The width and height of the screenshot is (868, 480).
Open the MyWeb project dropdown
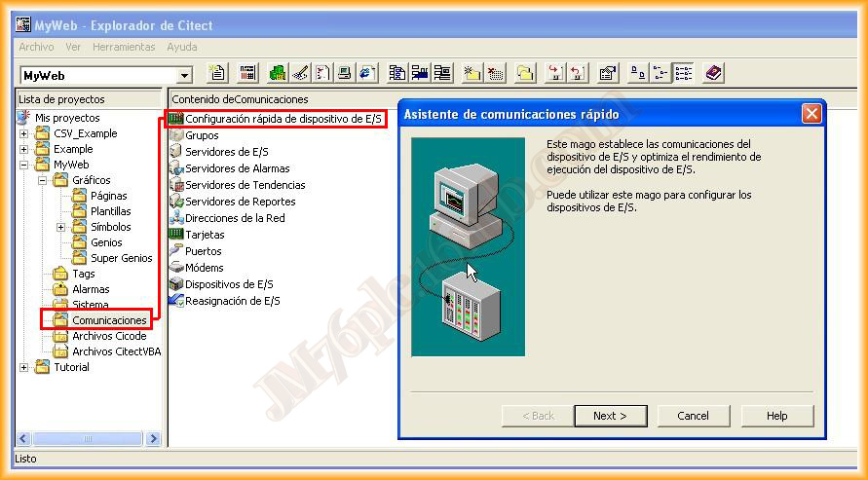point(185,75)
